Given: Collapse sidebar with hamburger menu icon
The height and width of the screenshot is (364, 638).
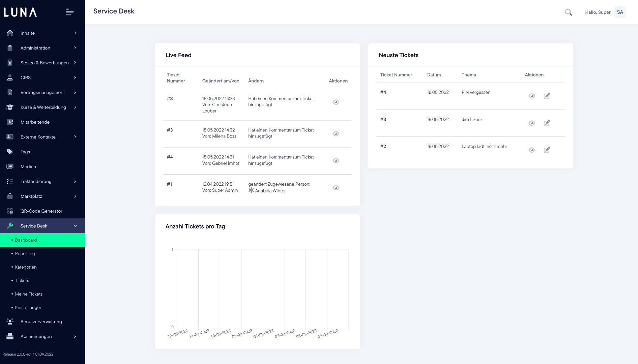Looking at the screenshot, I should tap(69, 12).
